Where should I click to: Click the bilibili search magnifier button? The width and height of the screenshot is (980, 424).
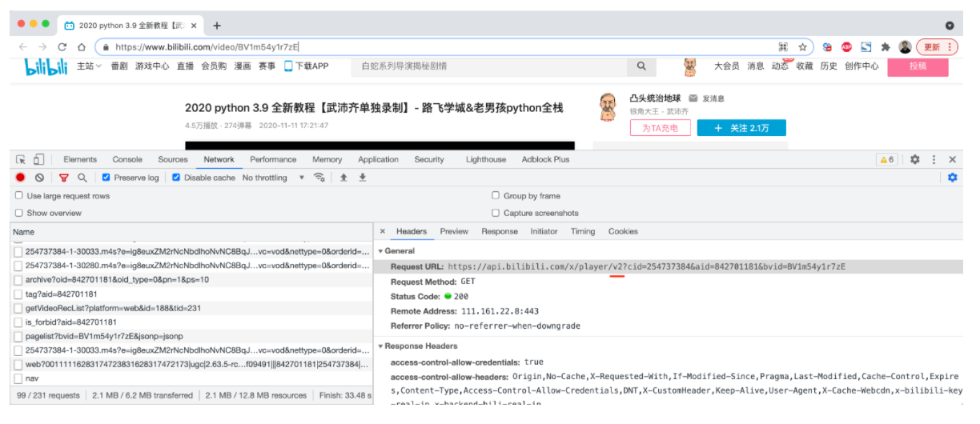coord(641,66)
